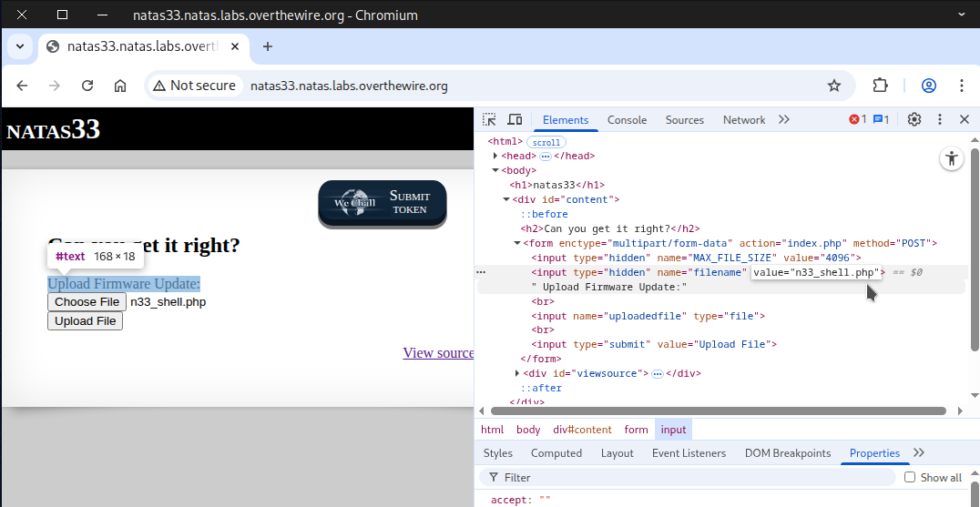The width and height of the screenshot is (980, 507).
Task: Open the Computed styles tab
Action: click(x=556, y=453)
